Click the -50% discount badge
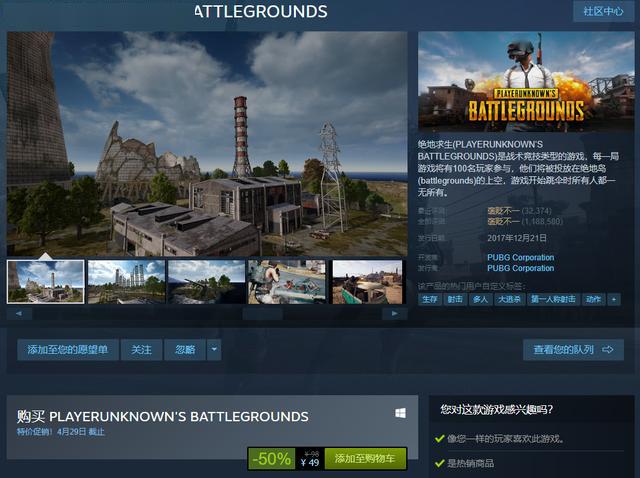This screenshot has width=640, height=478. pos(272,459)
